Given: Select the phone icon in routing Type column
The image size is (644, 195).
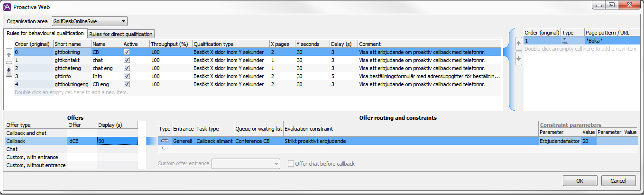Looking at the screenshot, I should [165, 141].
